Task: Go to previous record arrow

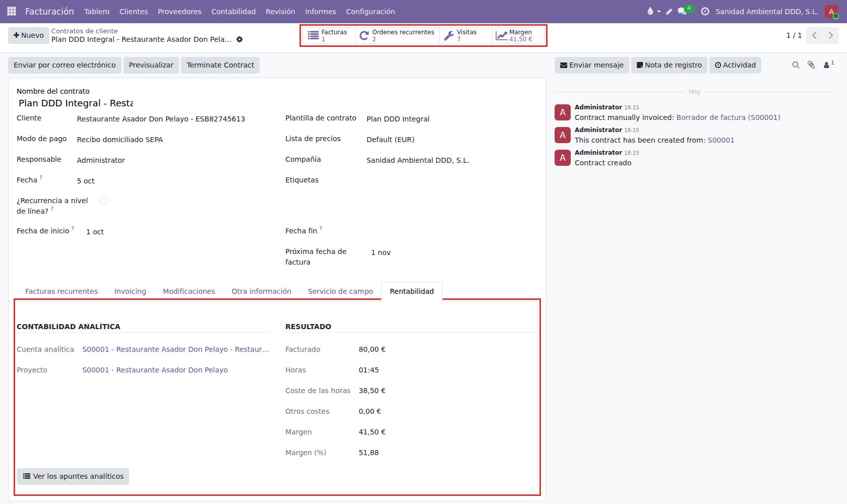Action: pyautogui.click(x=814, y=35)
